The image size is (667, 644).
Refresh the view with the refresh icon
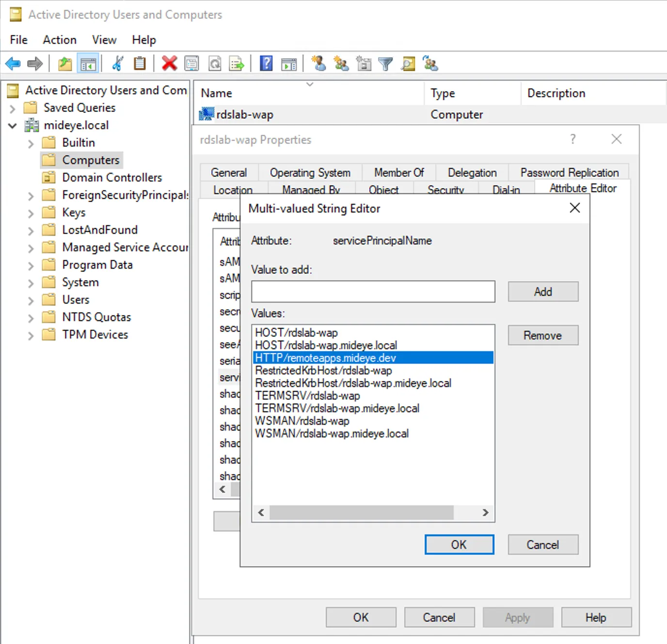click(215, 63)
